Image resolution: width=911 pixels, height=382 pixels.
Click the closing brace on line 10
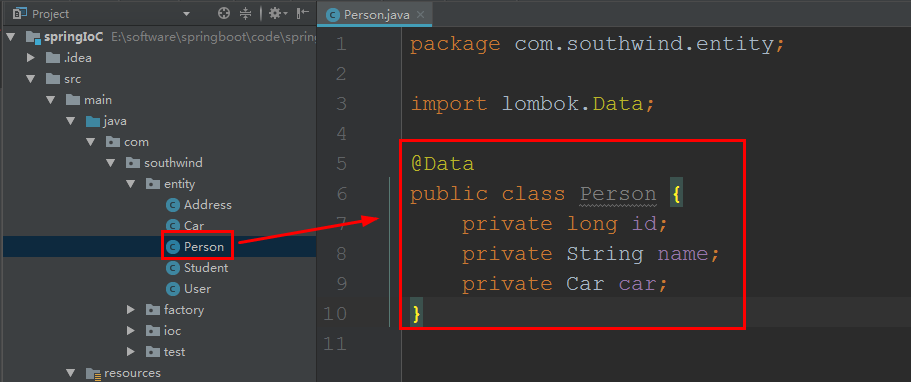[416, 314]
